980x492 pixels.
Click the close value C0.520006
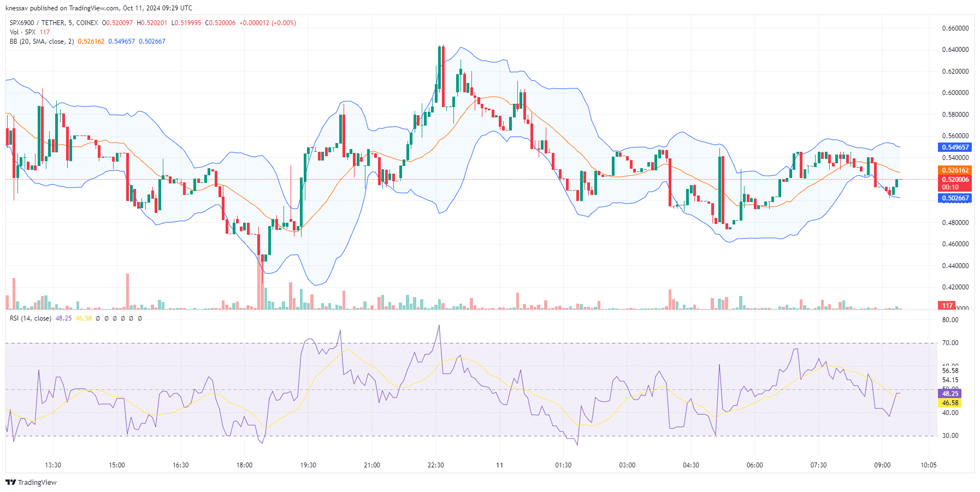220,23
